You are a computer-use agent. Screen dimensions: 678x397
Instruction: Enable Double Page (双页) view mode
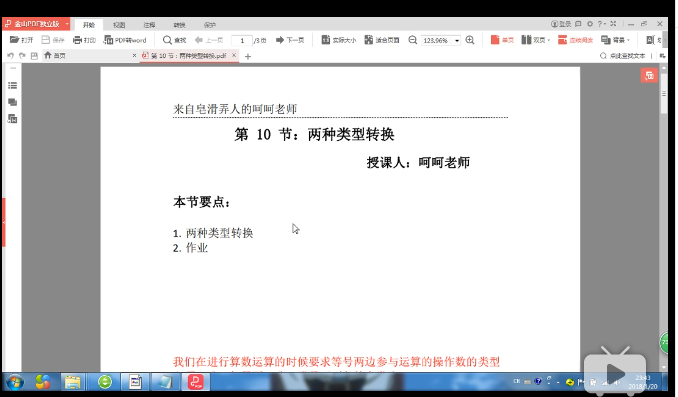pyautogui.click(x=533, y=40)
